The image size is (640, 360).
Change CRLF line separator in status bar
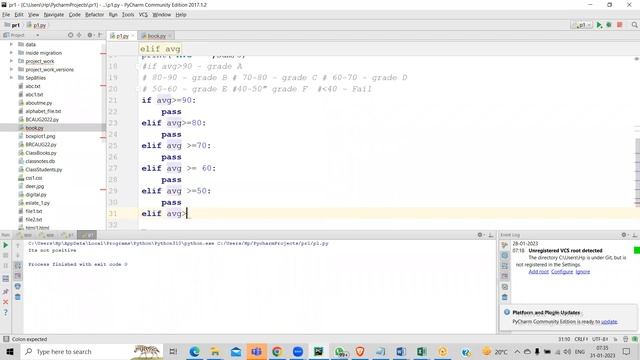coord(581,339)
